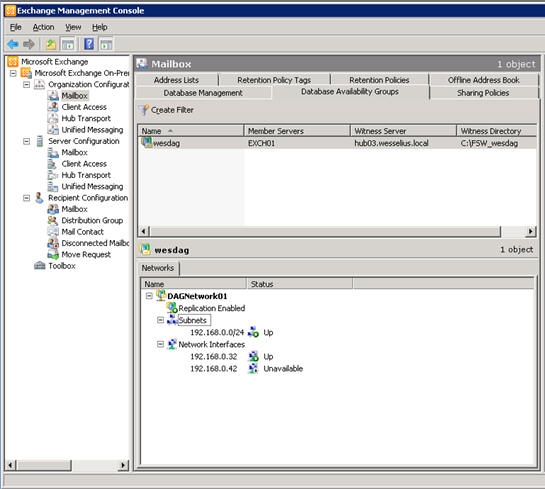Select Hub Transport under Organization Configuration
Viewport: 545px width, 489px height.
point(86,119)
